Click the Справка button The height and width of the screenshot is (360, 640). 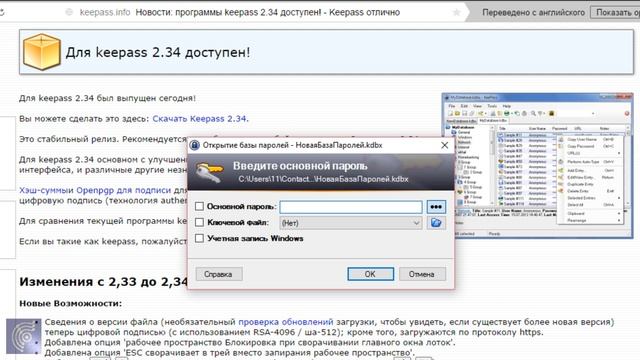(x=219, y=274)
